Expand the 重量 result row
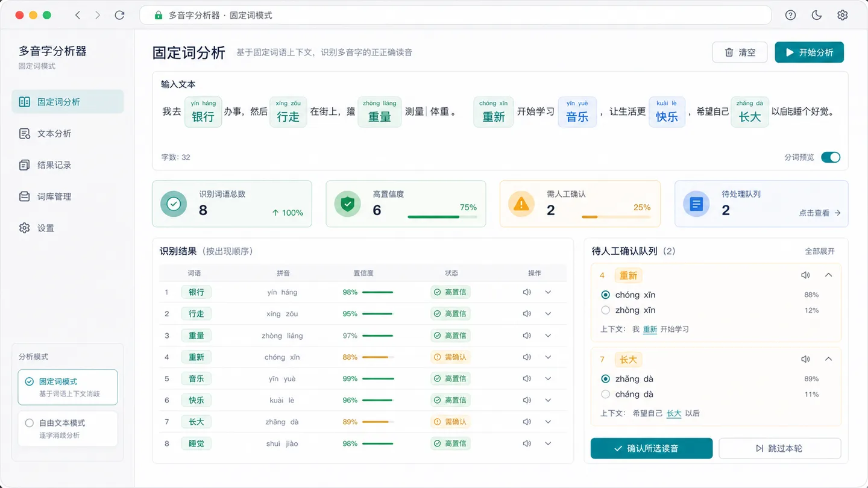This screenshot has width=868, height=488. click(548, 336)
